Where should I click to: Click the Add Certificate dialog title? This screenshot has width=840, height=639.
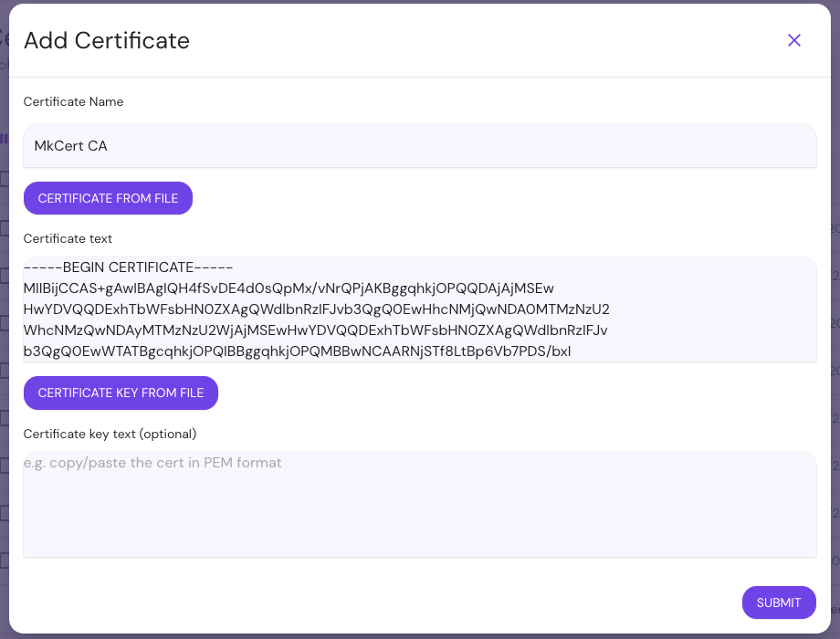click(107, 40)
